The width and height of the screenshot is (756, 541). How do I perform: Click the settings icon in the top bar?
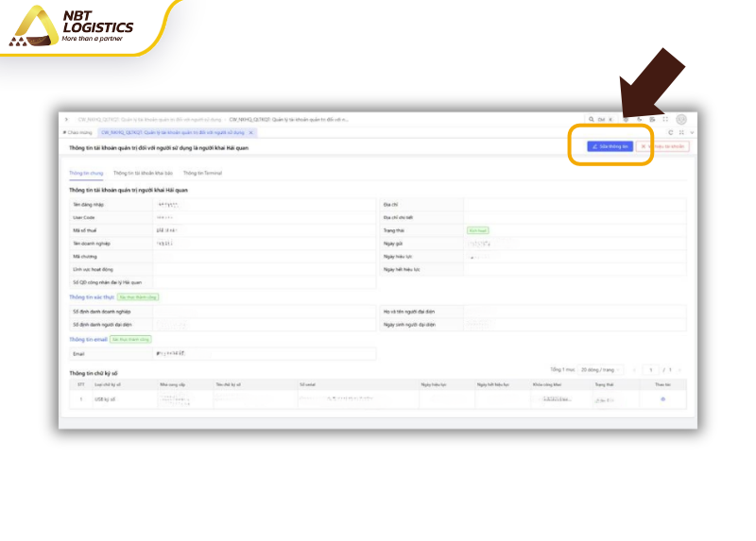(626, 119)
